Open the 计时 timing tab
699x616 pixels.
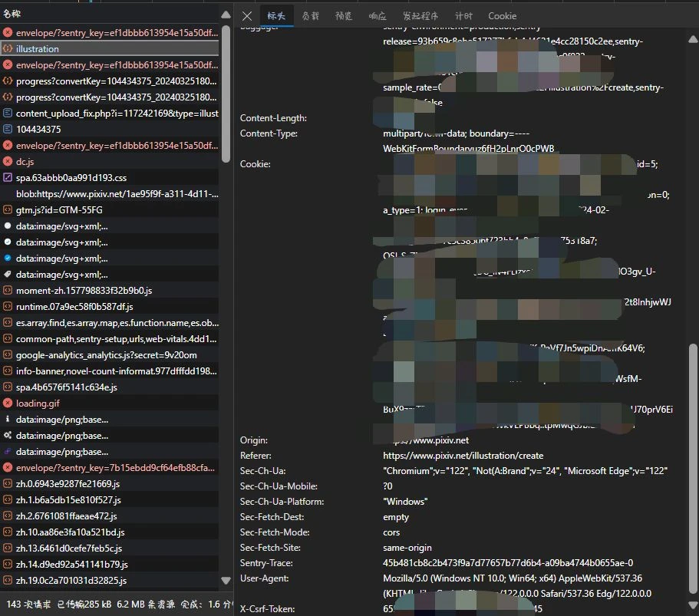tap(463, 16)
